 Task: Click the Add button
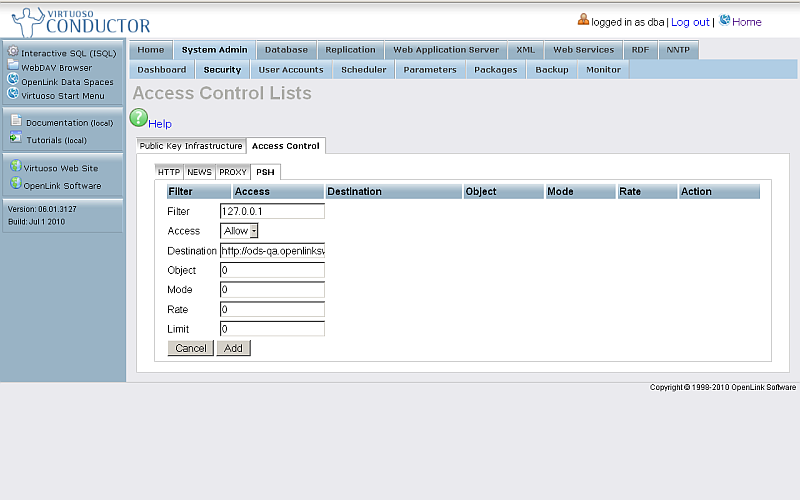click(233, 348)
